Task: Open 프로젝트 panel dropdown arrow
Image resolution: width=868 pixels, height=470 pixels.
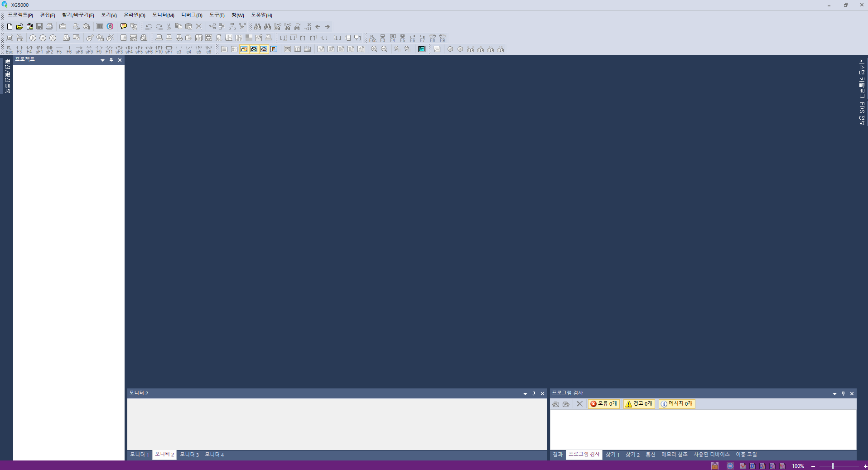Action: coord(102,60)
